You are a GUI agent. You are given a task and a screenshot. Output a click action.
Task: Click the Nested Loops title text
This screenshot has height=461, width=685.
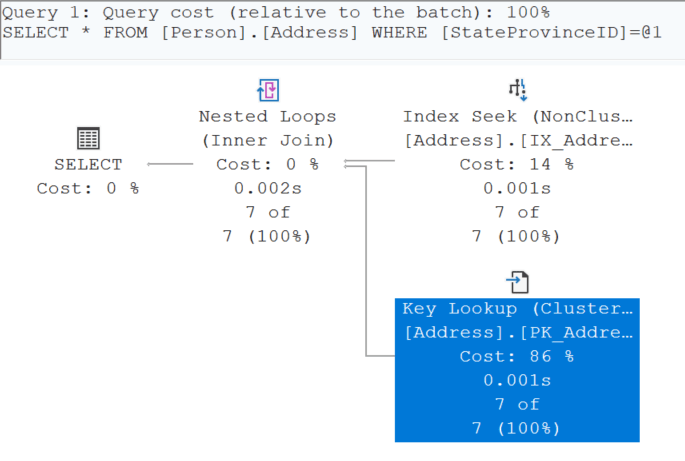[267, 117]
